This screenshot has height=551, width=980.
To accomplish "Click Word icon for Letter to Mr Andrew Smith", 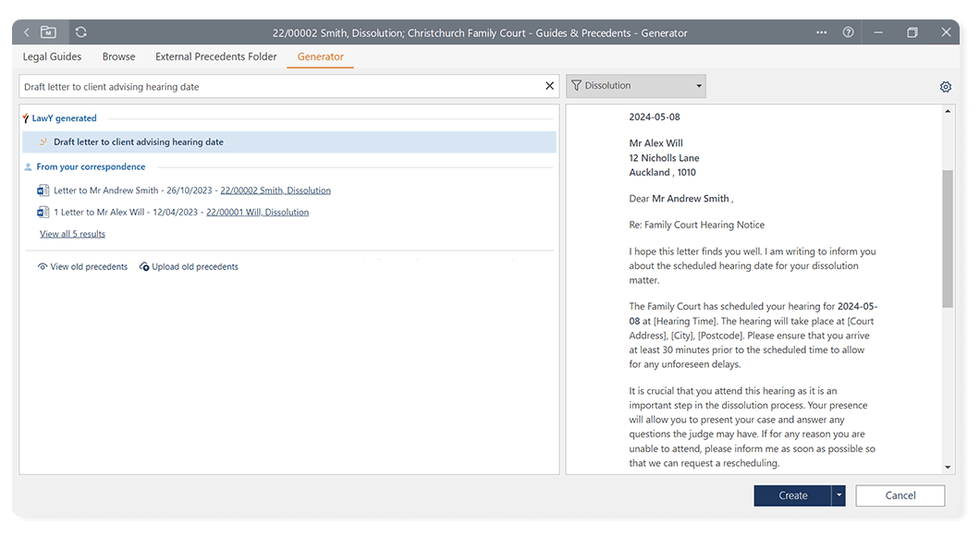I will coord(43,190).
